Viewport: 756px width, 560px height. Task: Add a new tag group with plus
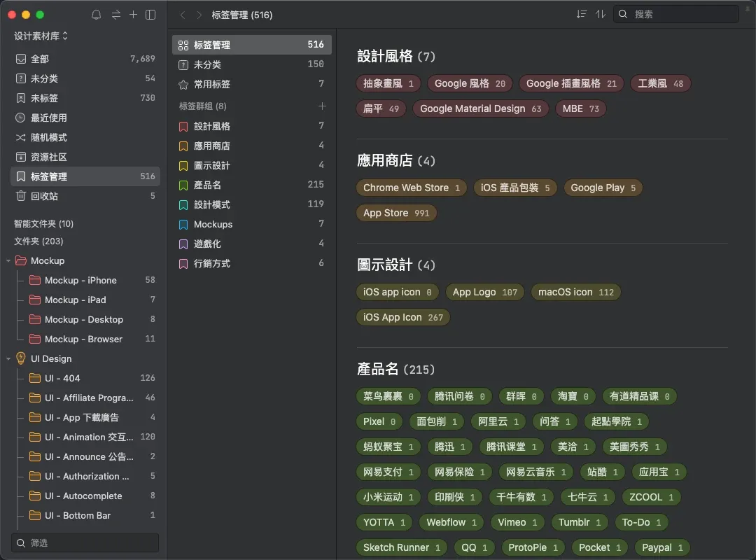click(322, 106)
